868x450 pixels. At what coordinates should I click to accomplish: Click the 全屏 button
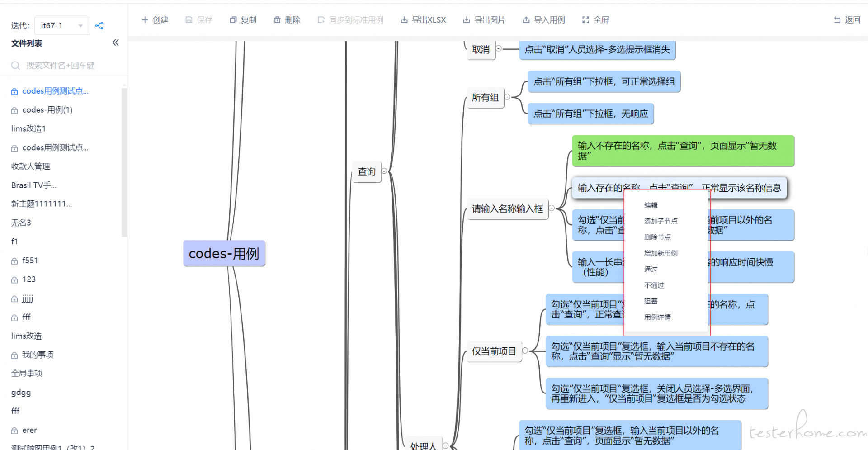click(x=596, y=20)
